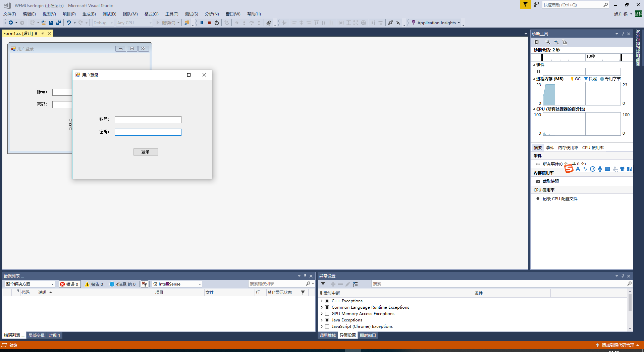Enable JavaScript (Chrome) Exceptions checkbox
The width and height of the screenshot is (644, 352).
[x=327, y=326]
